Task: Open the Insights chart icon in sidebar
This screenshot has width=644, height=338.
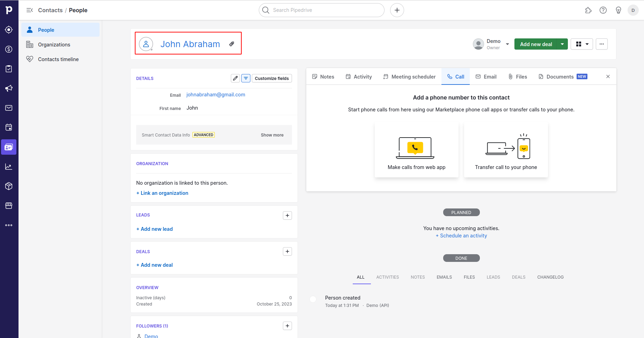Action: tap(9, 167)
